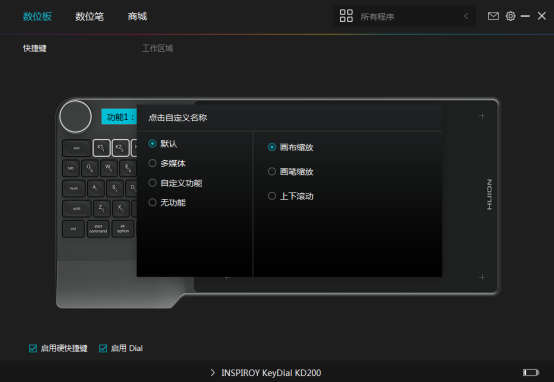Toggle the 启用 Dial checkbox
554x382 pixels.
tap(103, 348)
